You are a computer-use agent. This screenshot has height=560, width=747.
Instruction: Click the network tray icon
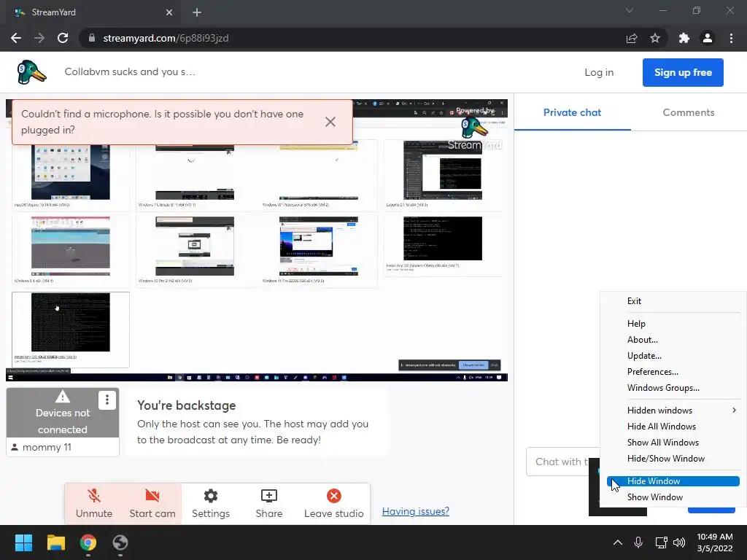click(661, 542)
